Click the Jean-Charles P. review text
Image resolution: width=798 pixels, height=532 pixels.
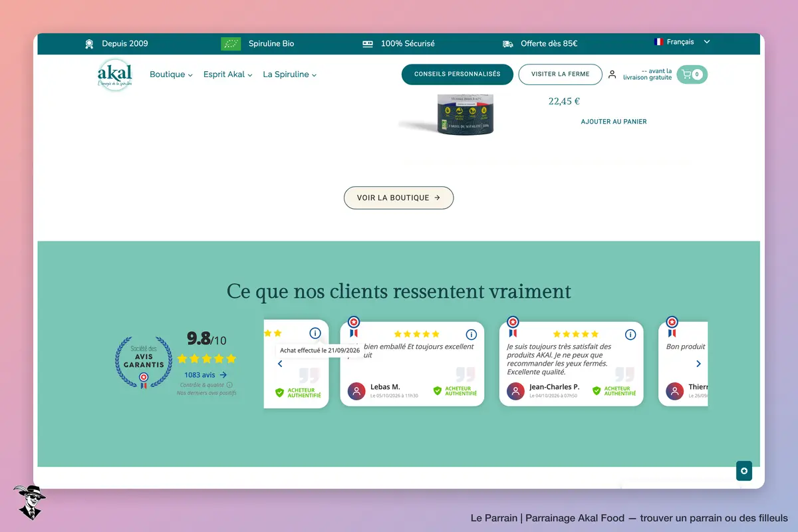pyautogui.click(x=559, y=359)
